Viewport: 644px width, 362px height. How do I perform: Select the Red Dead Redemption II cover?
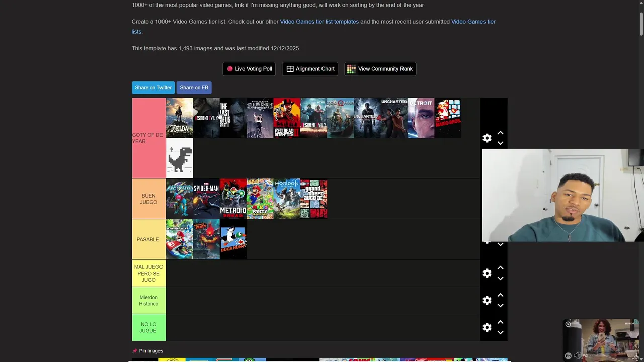click(x=287, y=118)
